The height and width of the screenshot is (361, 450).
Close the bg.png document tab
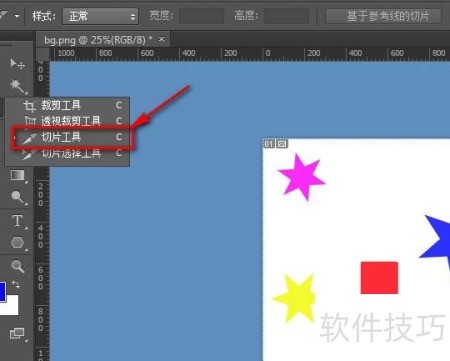pos(162,39)
